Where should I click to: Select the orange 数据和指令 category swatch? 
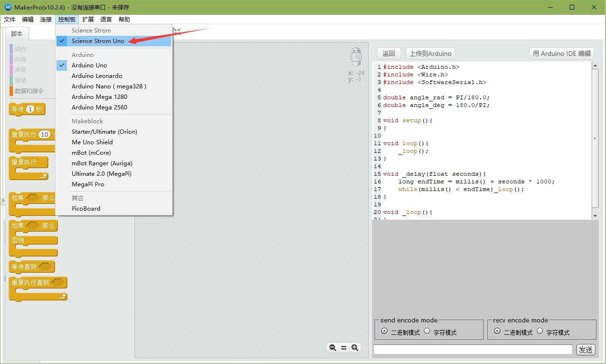pos(11,91)
